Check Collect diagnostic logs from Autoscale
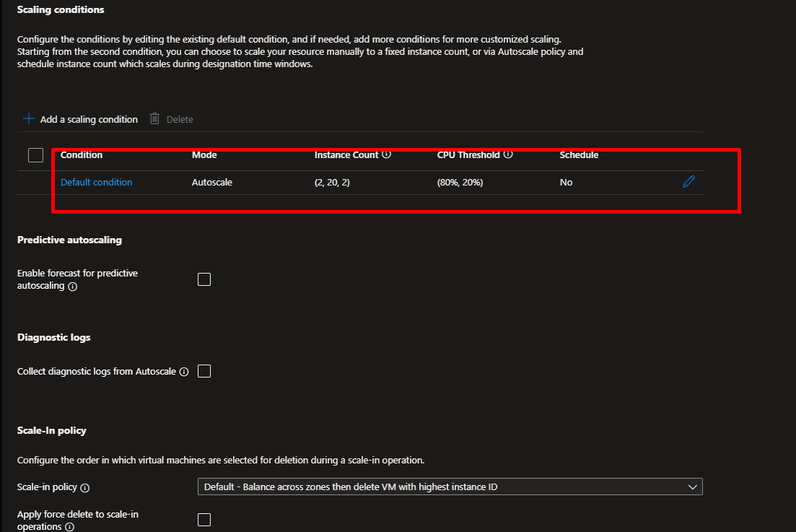Image resolution: width=796 pixels, height=532 pixels. pyautogui.click(x=204, y=371)
